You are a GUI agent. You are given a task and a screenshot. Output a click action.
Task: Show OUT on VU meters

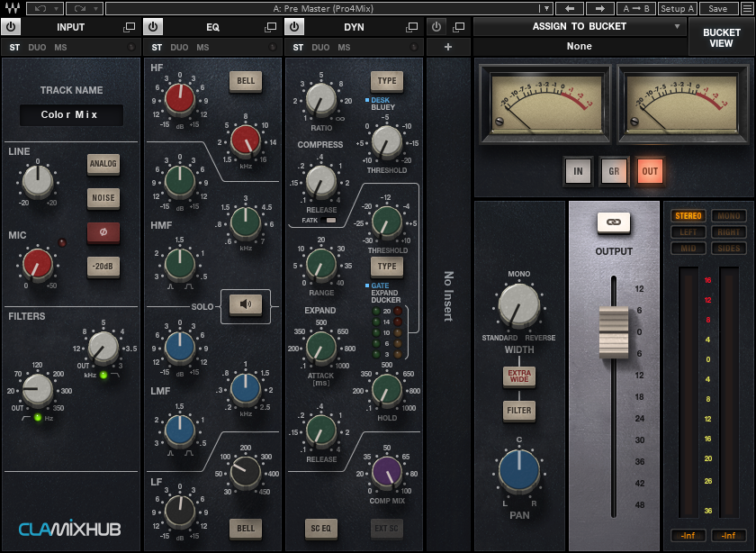pyautogui.click(x=650, y=171)
